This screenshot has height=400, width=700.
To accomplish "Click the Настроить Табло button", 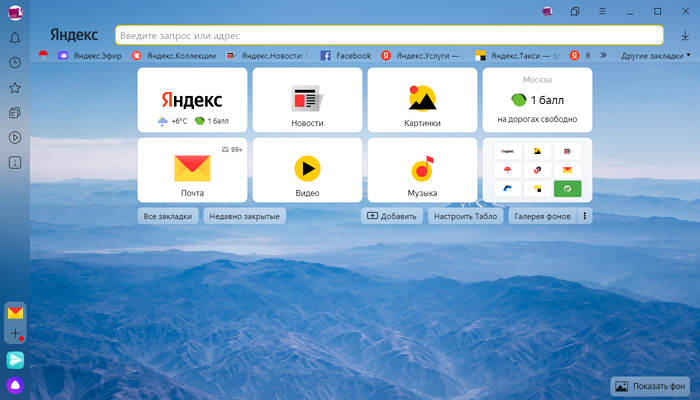I will coord(466,216).
